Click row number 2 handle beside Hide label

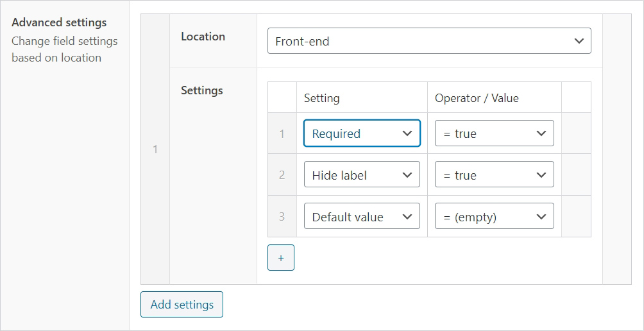[x=282, y=175]
